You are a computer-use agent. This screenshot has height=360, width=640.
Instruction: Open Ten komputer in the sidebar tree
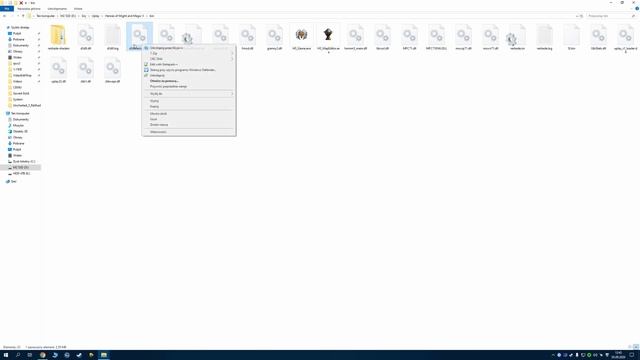point(20,113)
